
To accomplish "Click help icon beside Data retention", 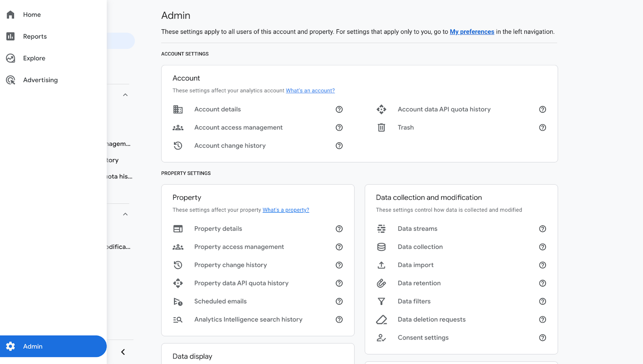I will [x=543, y=283].
